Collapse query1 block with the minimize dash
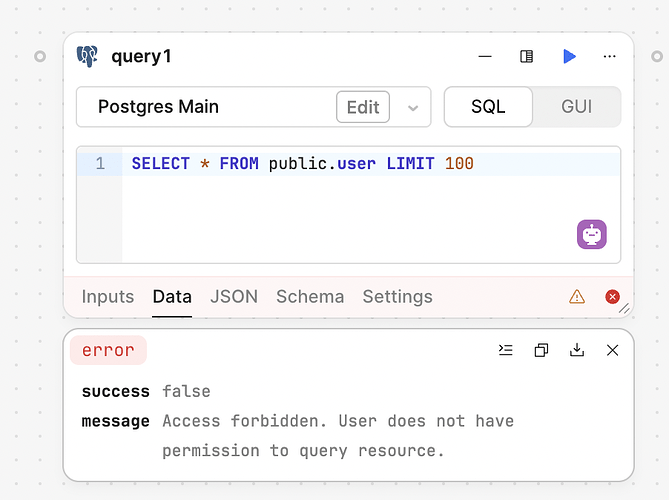 (x=485, y=57)
